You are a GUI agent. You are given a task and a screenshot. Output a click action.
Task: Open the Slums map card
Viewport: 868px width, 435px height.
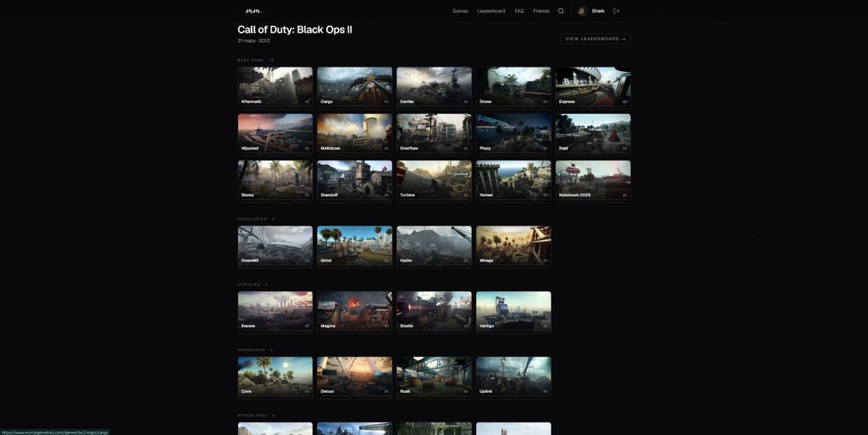pyautogui.click(x=276, y=181)
